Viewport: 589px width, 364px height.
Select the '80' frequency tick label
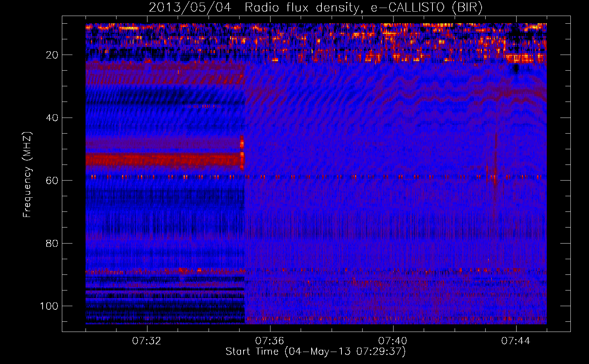point(52,244)
